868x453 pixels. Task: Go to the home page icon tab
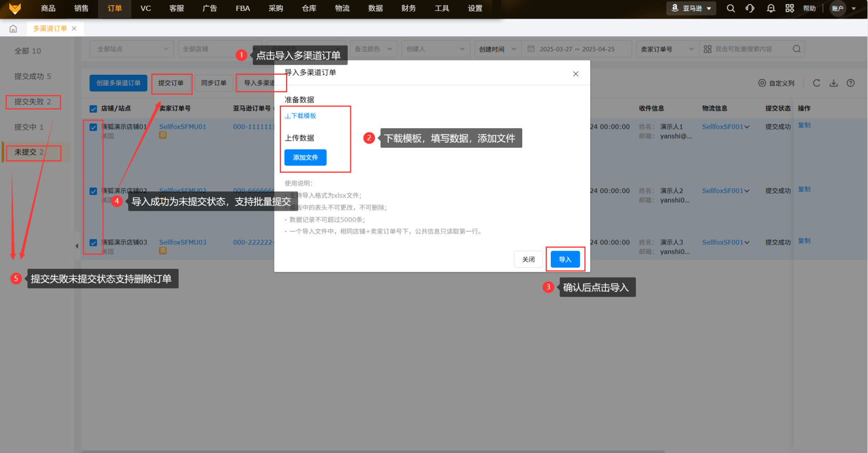[x=13, y=29]
